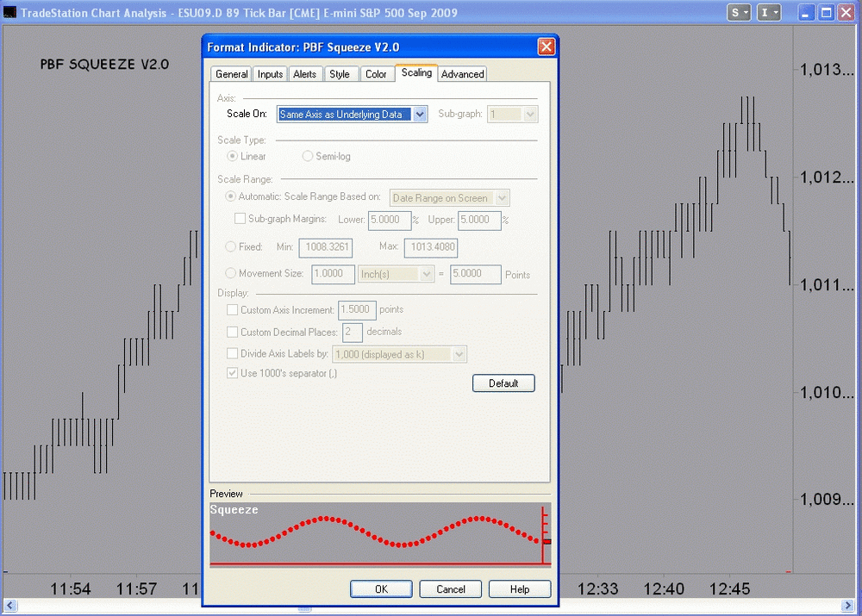Select the Scaling tab
This screenshot has width=862, height=616.
416,72
